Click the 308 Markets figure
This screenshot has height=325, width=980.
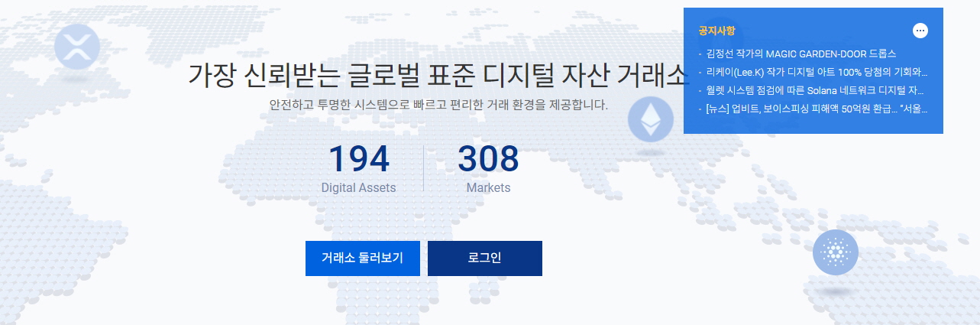pyautogui.click(x=488, y=159)
